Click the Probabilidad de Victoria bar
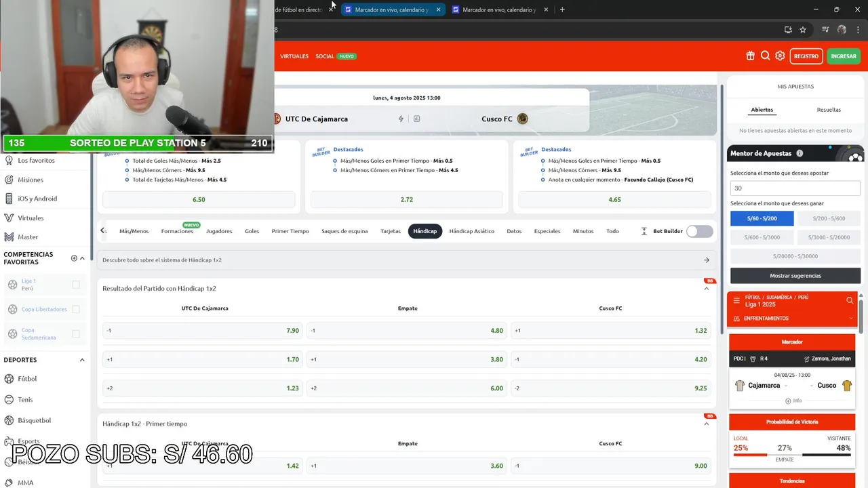 (x=792, y=454)
